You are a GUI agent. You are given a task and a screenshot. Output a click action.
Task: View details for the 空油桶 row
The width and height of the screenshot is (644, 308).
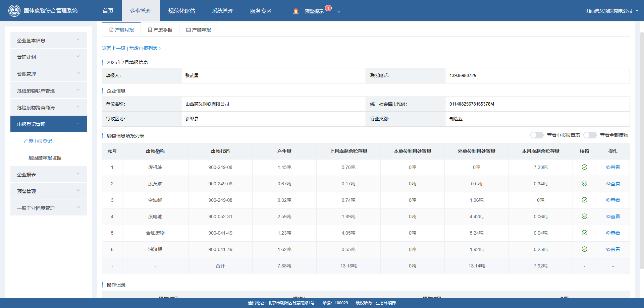(613, 200)
